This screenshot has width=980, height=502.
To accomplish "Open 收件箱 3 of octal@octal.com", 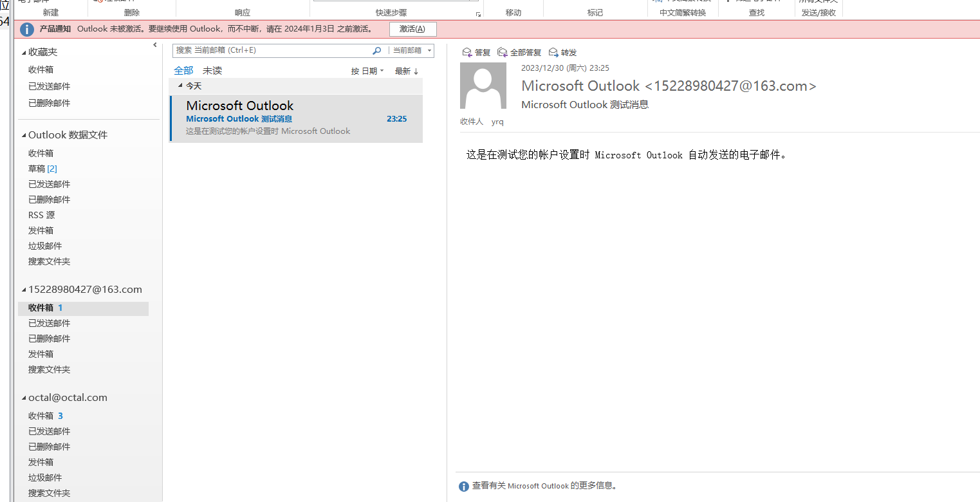I will tap(46, 416).
